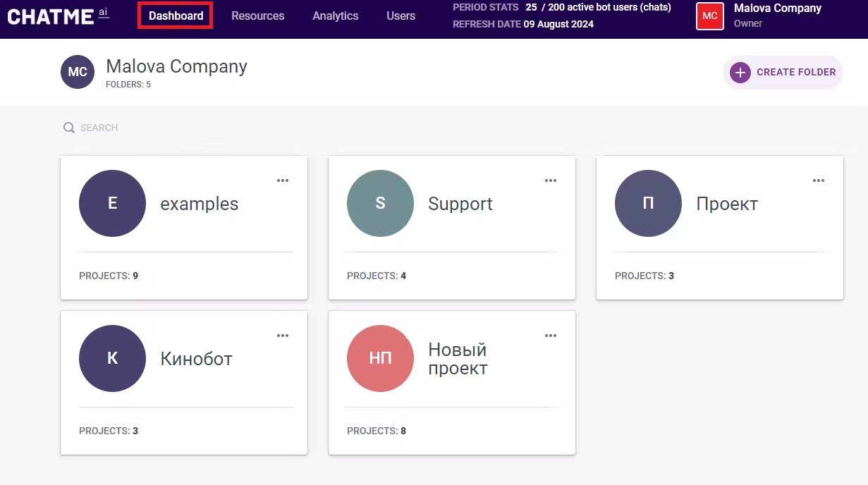Screen dimensions: 868x485
Task: Expand options menu for Проект folder
Action: coord(819,180)
